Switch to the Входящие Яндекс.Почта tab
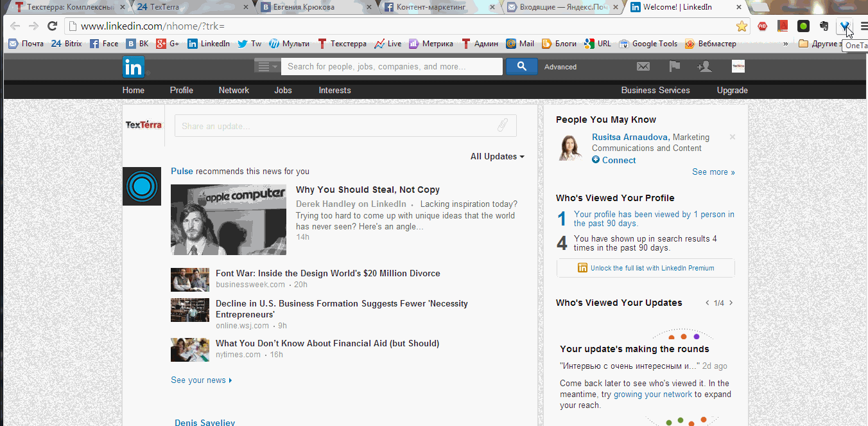The image size is (868, 426). tap(562, 8)
